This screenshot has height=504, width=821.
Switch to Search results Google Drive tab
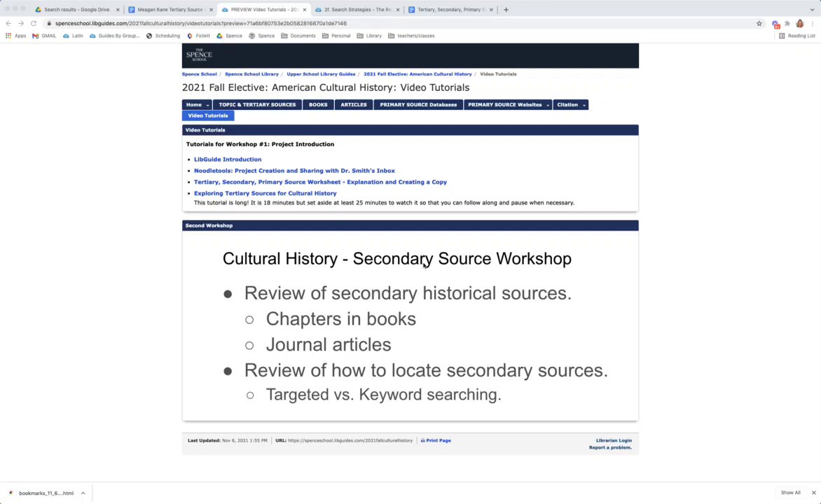[76, 9]
